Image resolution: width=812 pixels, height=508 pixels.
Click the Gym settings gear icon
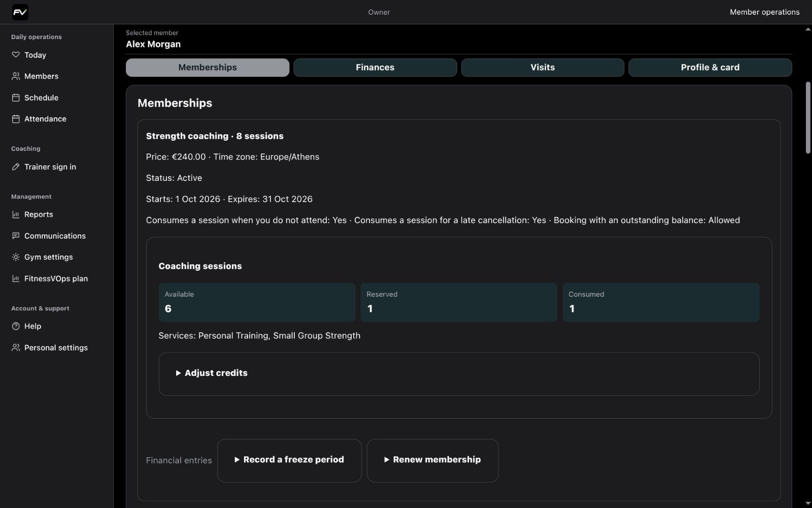(x=16, y=257)
